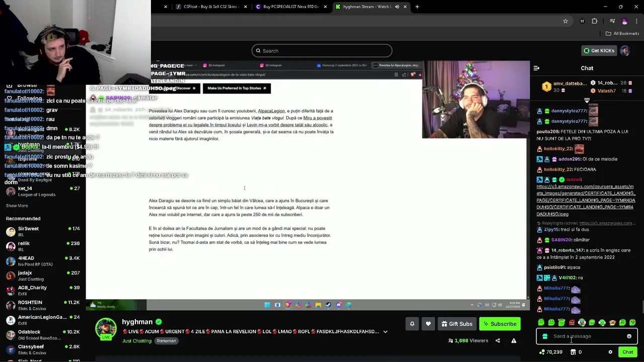
Task: Open jadajx recommended channel
Action: pos(43,276)
